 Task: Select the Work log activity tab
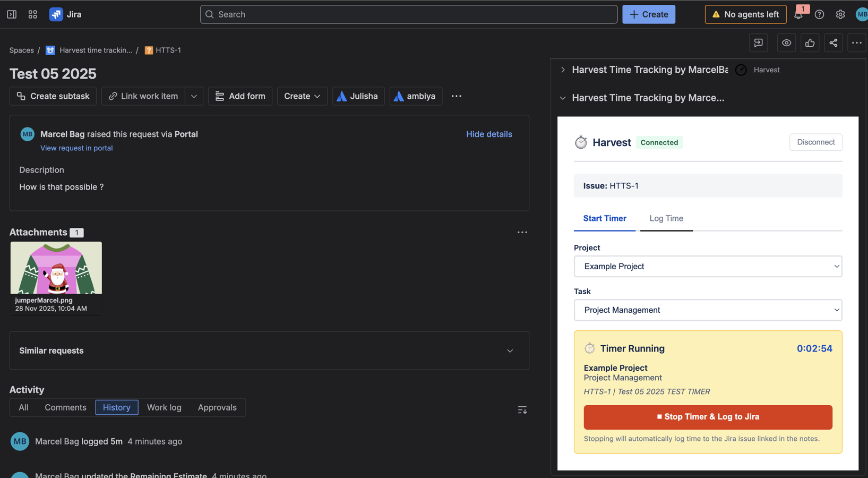tap(164, 407)
